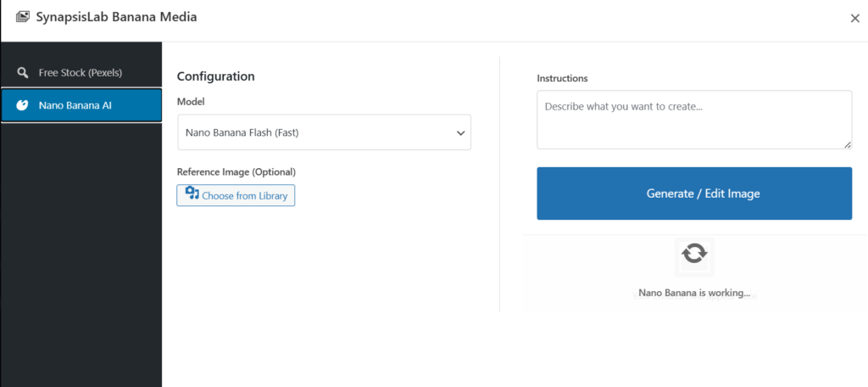
Task: Click the Choose from Library button
Action: pos(236,195)
